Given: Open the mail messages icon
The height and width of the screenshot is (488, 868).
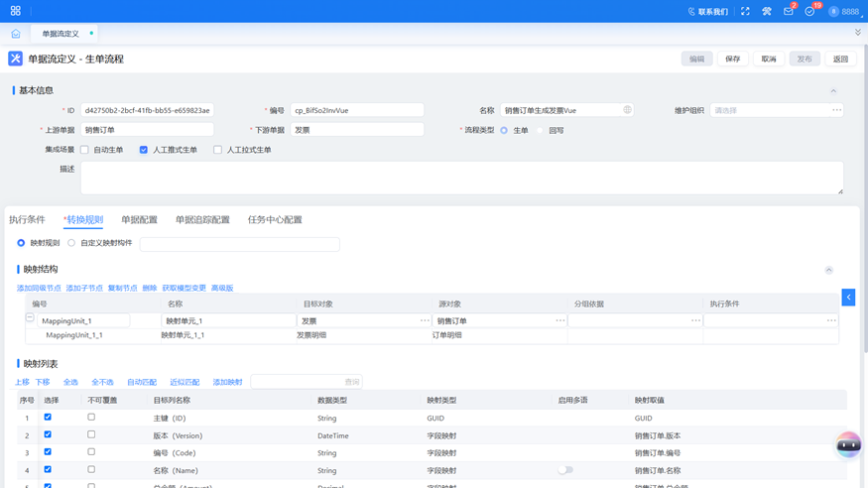Looking at the screenshot, I should (x=789, y=12).
